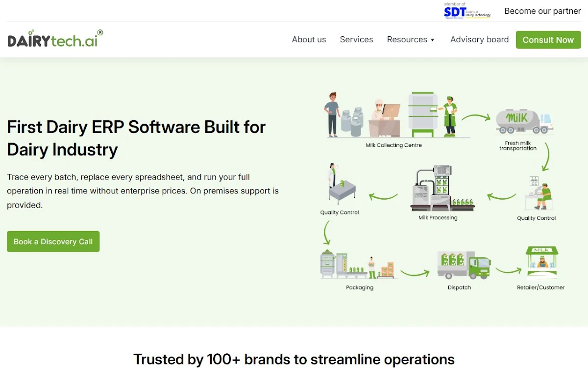Select the Retailer/Customer stall illustration

tap(541, 263)
